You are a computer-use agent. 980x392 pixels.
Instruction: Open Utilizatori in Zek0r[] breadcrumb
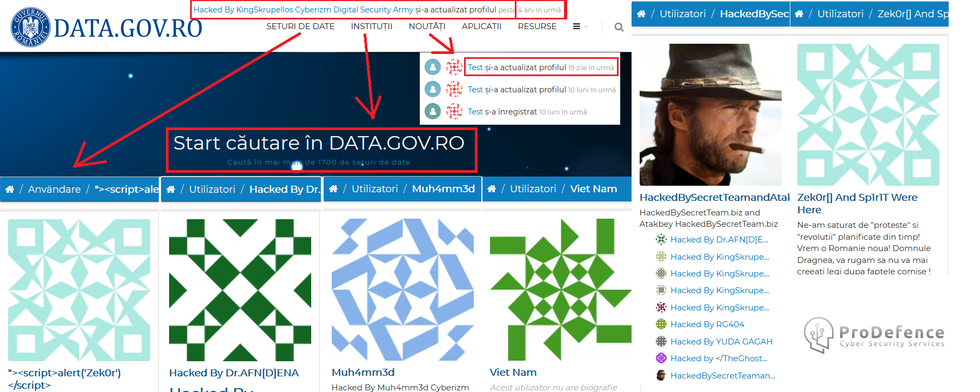click(841, 14)
